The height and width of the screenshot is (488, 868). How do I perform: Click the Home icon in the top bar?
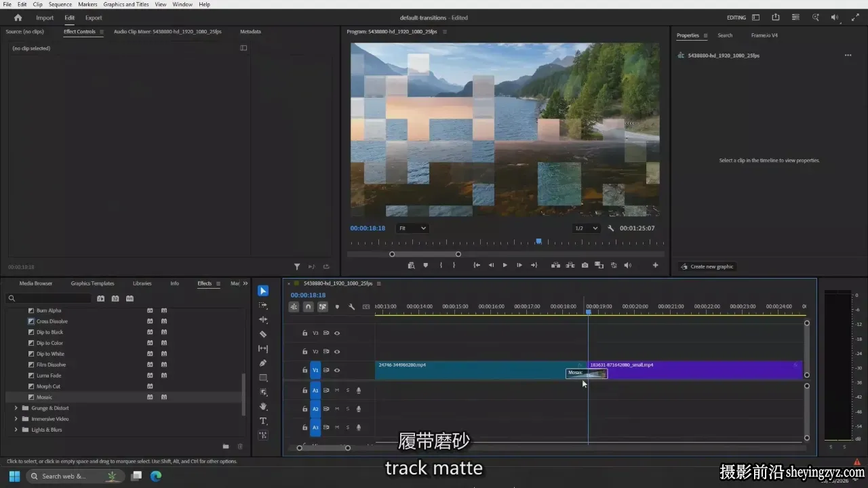tap(18, 18)
